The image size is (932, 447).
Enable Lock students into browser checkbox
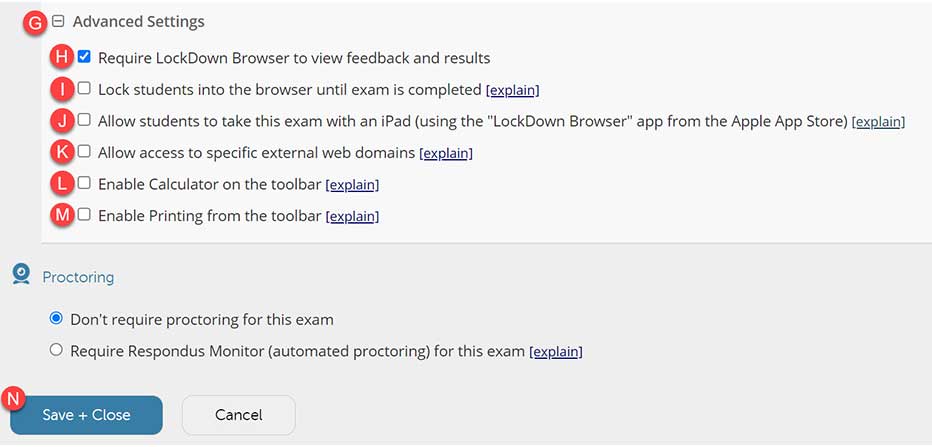click(x=84, y=88)
